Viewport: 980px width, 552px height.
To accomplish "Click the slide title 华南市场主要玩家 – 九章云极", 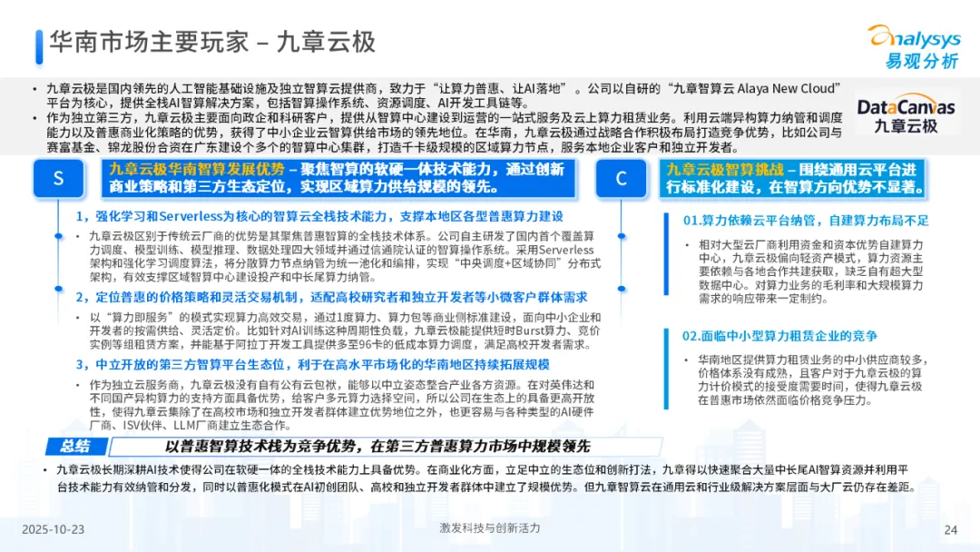I will coord(212,43).
